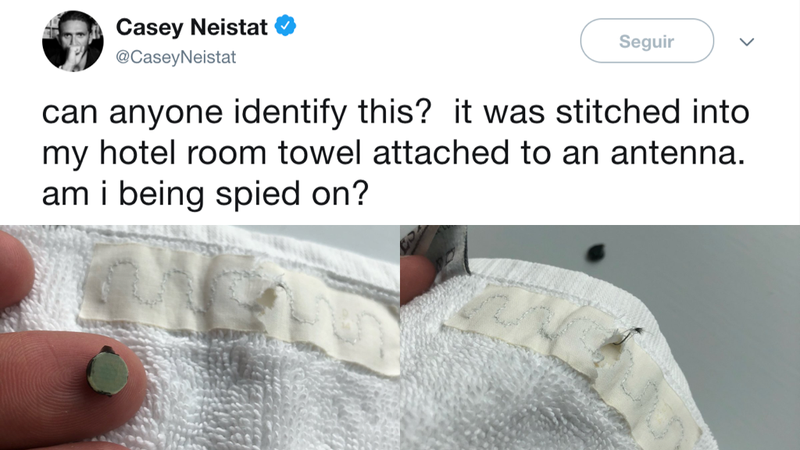Open the left towel photo
Image resolution: width=800 pixels, height=450 pixels.
(x=199, y=337)
